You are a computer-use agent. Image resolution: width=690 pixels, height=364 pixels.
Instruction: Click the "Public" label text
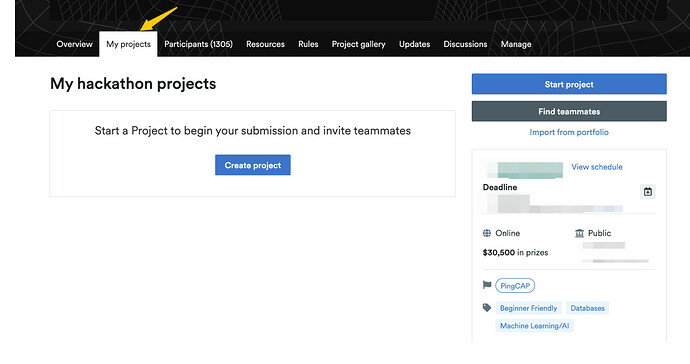coord(599,233)
